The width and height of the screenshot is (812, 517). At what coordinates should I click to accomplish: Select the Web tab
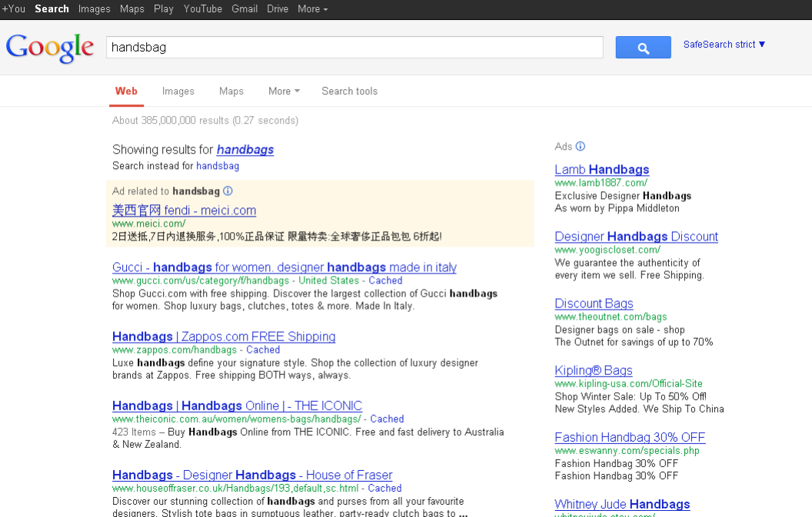126,91
